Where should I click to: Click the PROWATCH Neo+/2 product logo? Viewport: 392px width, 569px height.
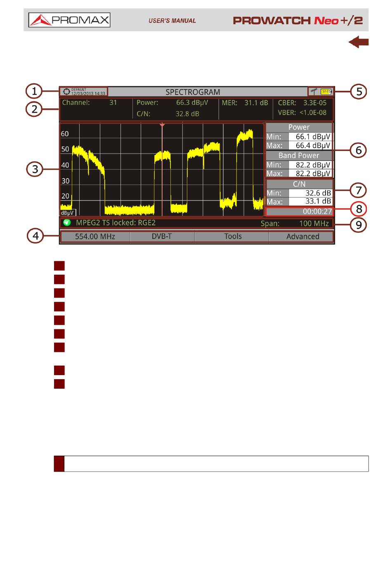pos(298,20)
